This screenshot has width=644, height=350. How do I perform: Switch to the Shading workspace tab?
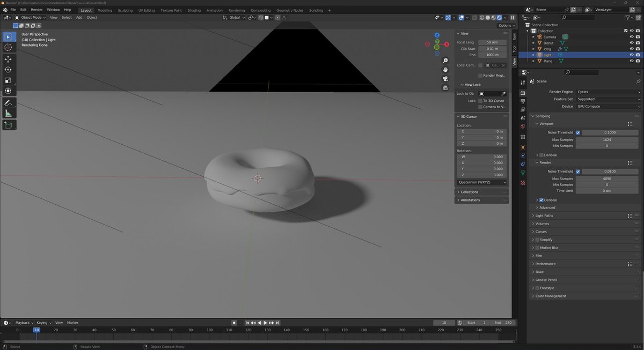194,10
